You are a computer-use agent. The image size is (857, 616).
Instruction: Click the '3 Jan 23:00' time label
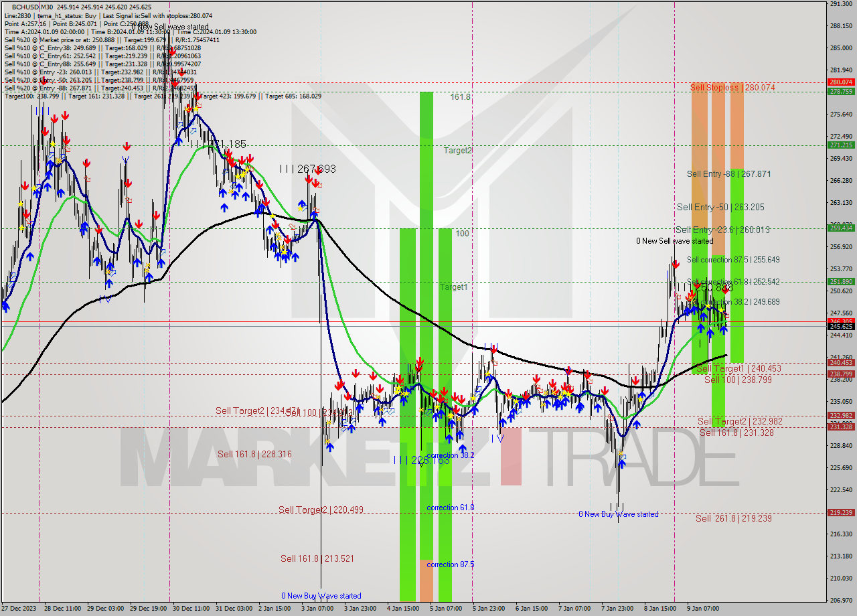coord(360,609)
